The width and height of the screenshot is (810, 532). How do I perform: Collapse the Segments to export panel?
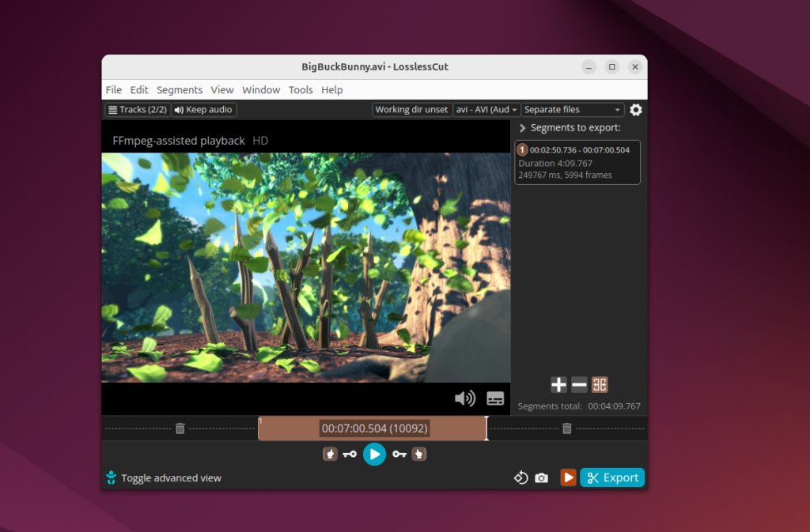pyautogui.click(x=522, y=128)
